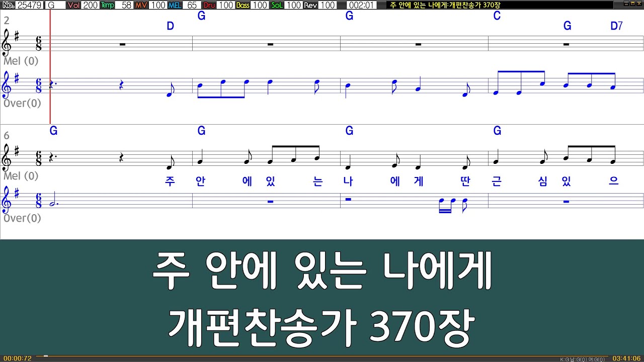Click the Dru value 100

click(226, 5)
